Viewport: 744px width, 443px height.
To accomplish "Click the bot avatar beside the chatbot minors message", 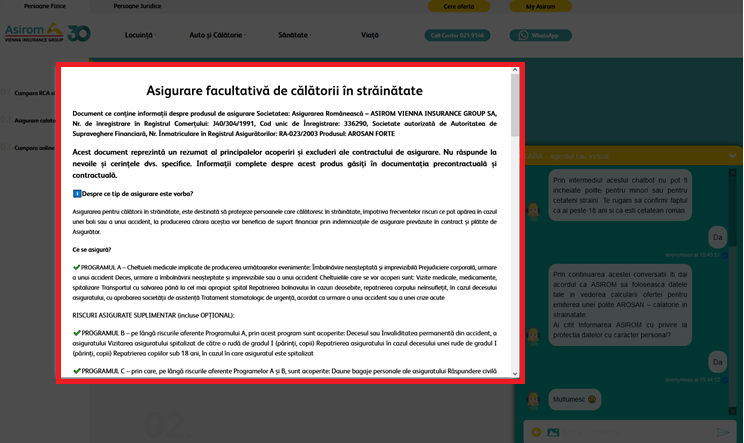I will (533, 211).
